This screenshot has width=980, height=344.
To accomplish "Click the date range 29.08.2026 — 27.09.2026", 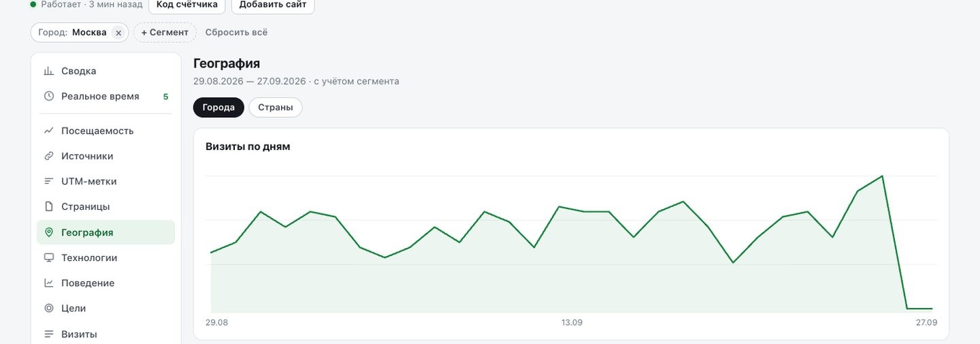I will [249, 81].
